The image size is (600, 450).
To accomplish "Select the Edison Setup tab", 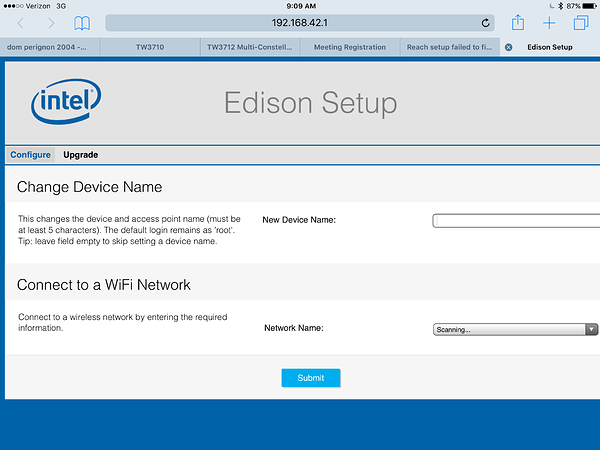I will click(550, 47).
